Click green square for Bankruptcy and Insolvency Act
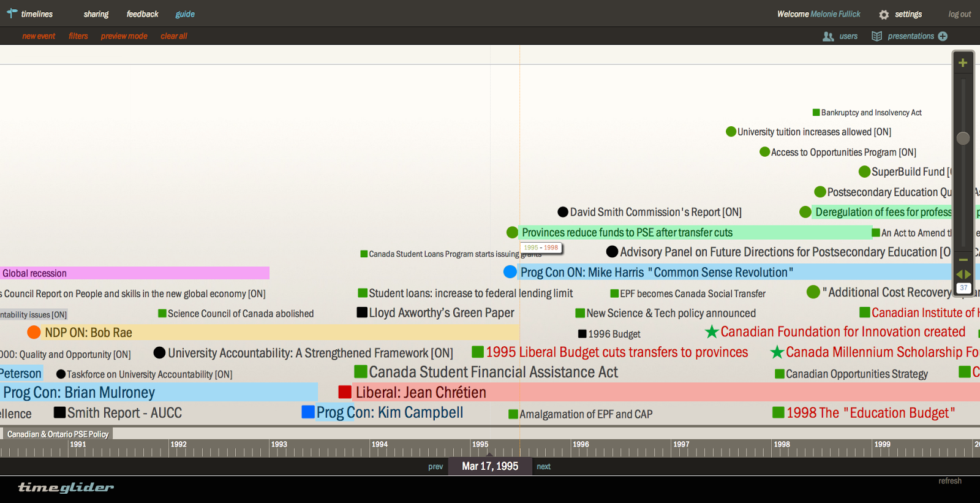This screenshot has width=980, height=503. (816, 112)
